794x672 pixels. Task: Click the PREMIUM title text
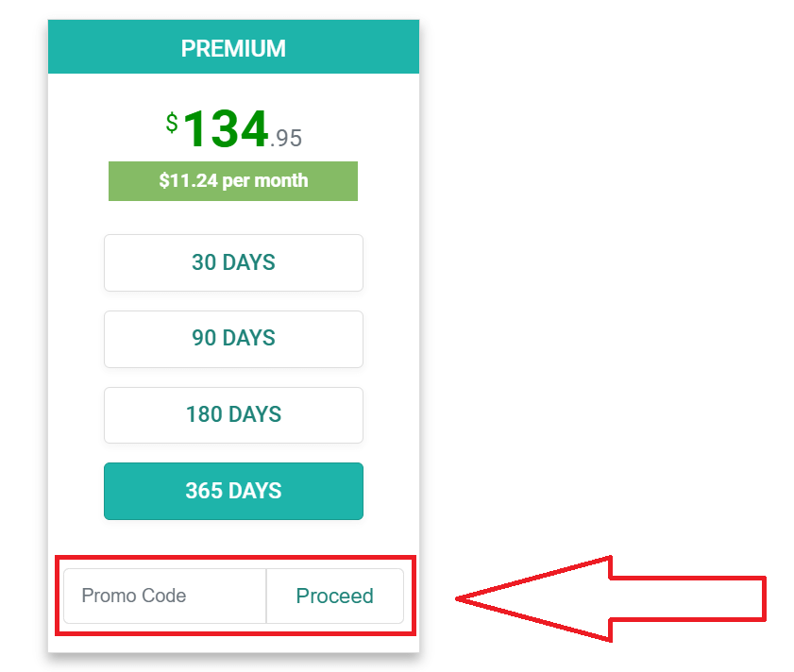[233, 48]
